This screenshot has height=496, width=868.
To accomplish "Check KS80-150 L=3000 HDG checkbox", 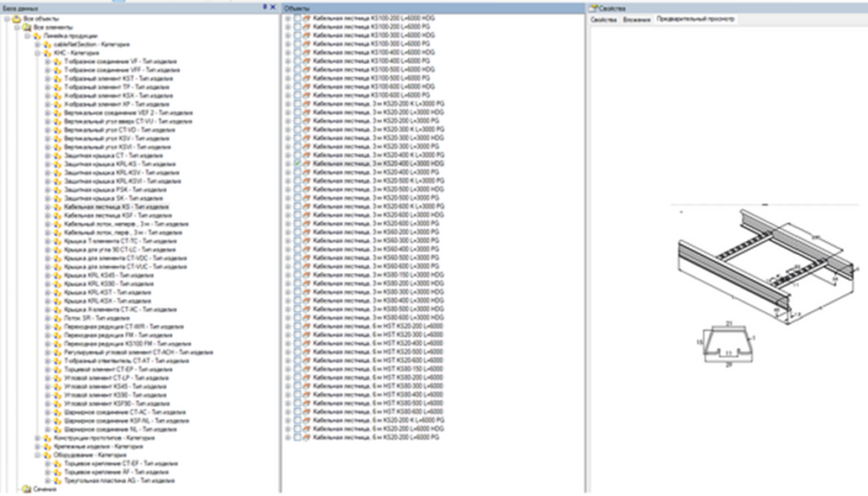I will click(297, 275).
